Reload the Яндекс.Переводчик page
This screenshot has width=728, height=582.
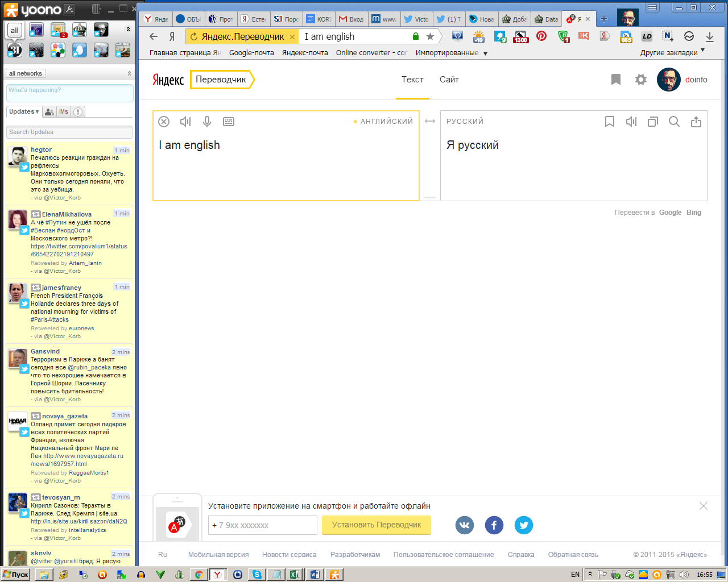[x=193, y=36]
